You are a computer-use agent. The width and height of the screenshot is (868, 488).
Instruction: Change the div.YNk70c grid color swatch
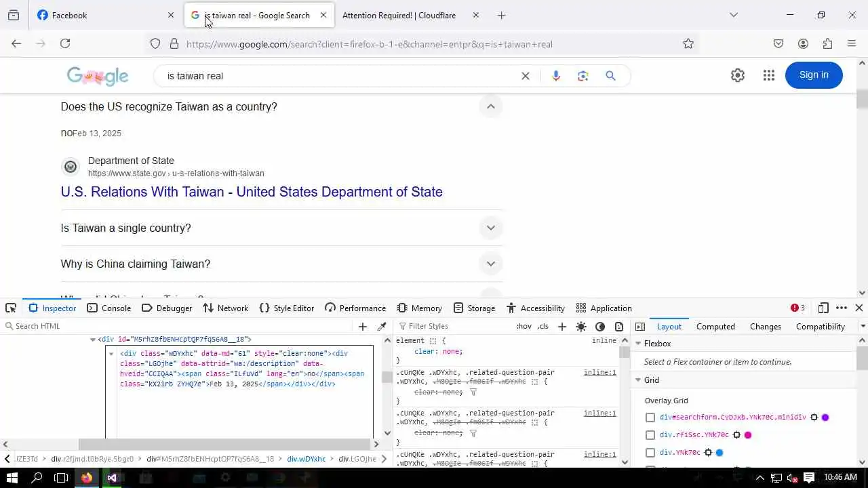click(x=719, y=453)
